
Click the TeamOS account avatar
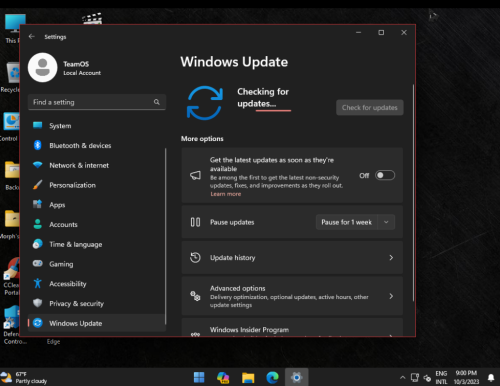[x=43, y=67]
